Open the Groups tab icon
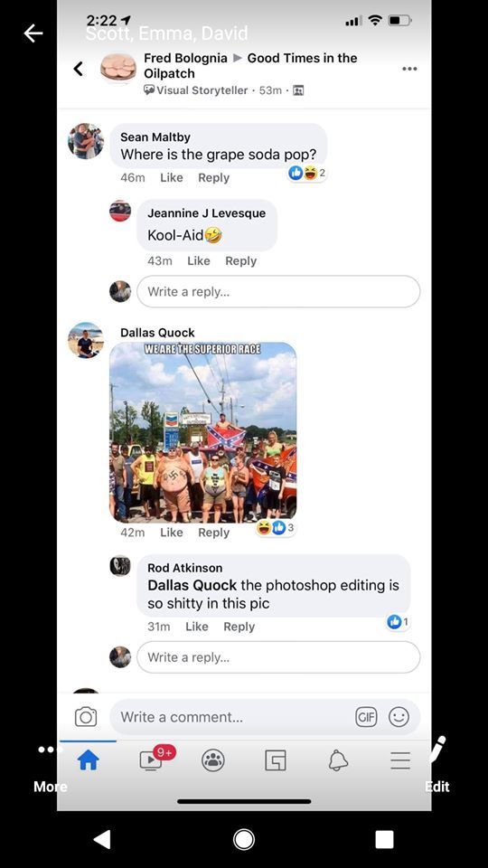The width and height of the screenshot is (488, 868). coord(213,760)
